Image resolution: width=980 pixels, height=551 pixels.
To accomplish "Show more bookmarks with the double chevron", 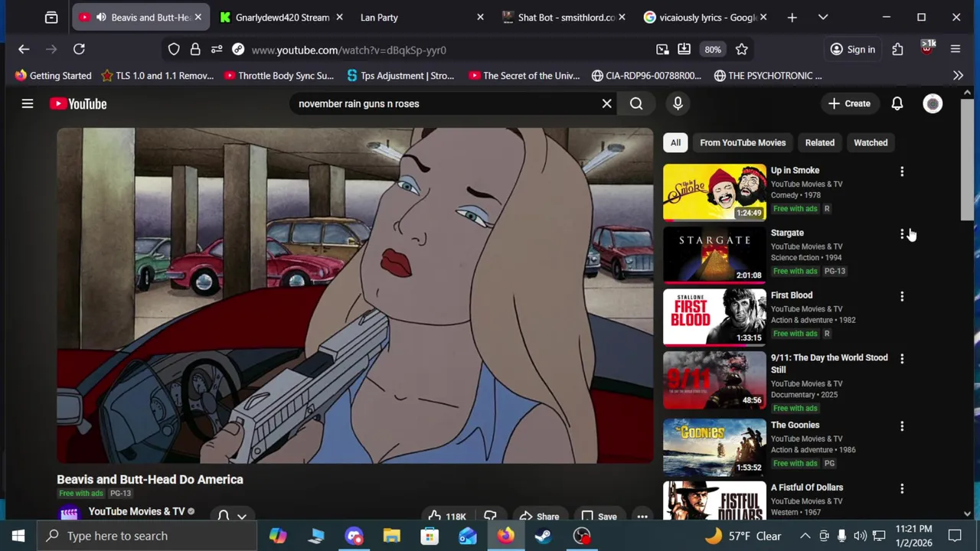I will click(x=958, y=76).
